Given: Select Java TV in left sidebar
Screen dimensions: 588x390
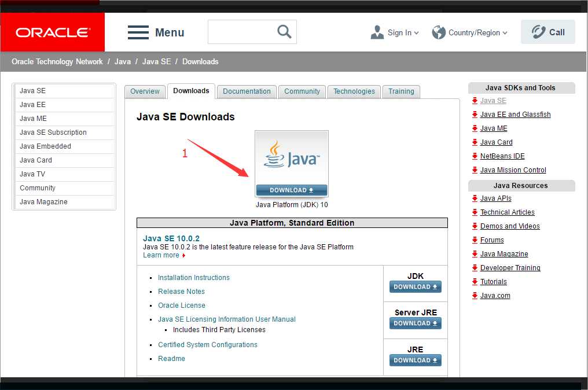Looking at the screenshot, I should [64, 174].
